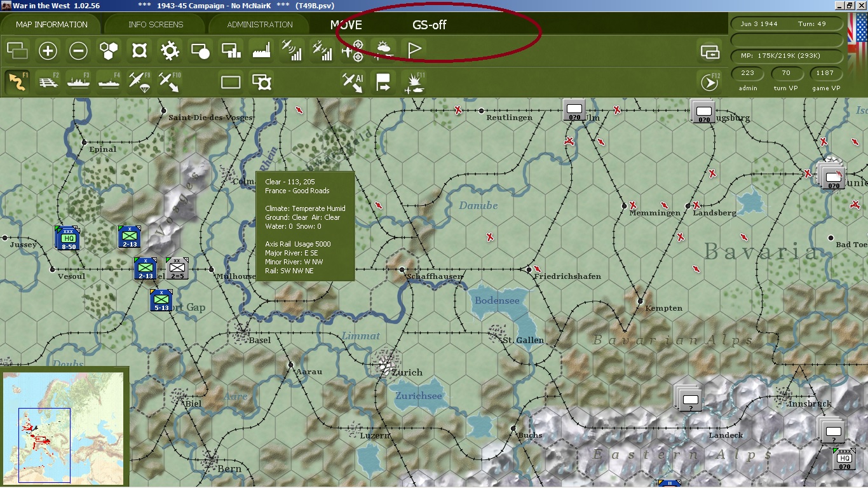Click the Epinal town dot
The image size is (868, 488).
[x=84, y=142]
